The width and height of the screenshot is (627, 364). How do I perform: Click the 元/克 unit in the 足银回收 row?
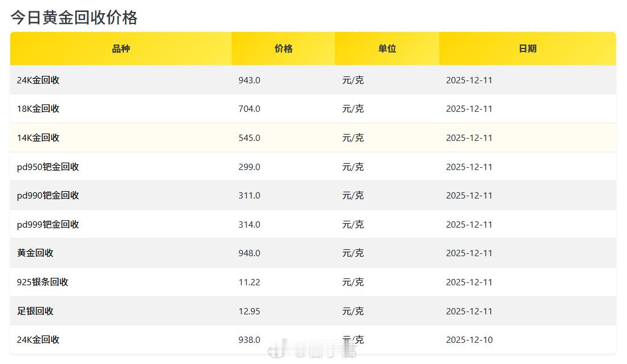[353, 311]
